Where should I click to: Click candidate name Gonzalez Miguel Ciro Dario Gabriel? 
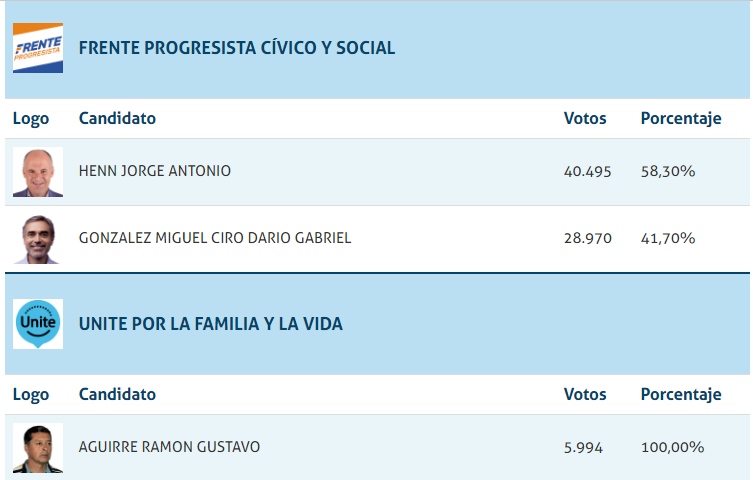tap(215, 238)
